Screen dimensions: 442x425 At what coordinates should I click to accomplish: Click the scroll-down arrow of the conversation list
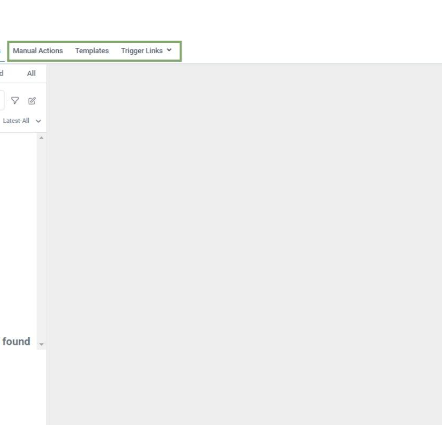[x=41, y=344]
